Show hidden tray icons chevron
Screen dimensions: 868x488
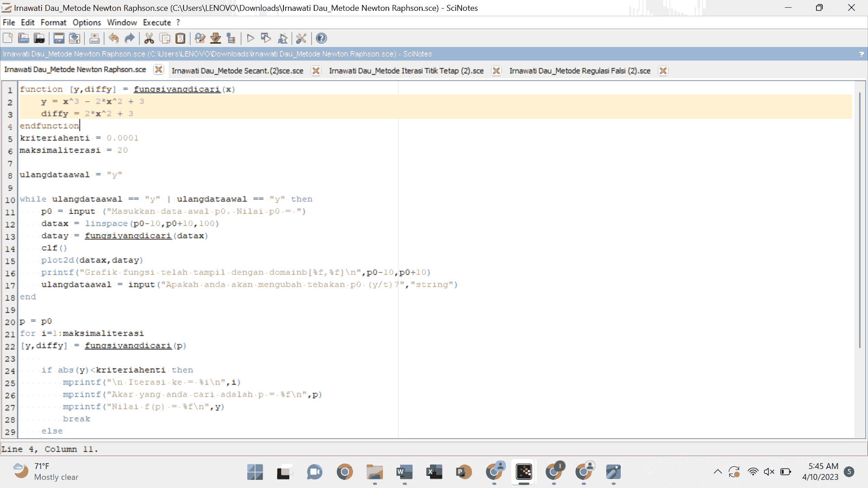click(x=717, y=472)
